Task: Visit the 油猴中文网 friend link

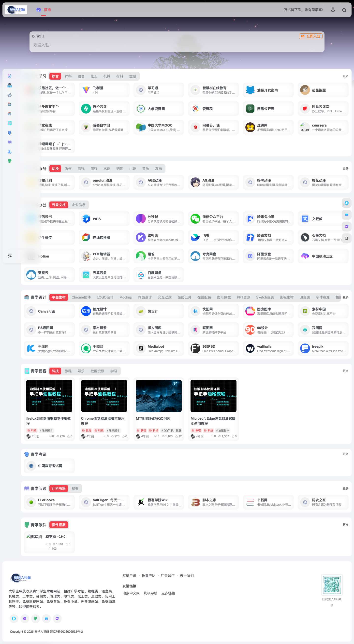Action: [x=131, y=593]
